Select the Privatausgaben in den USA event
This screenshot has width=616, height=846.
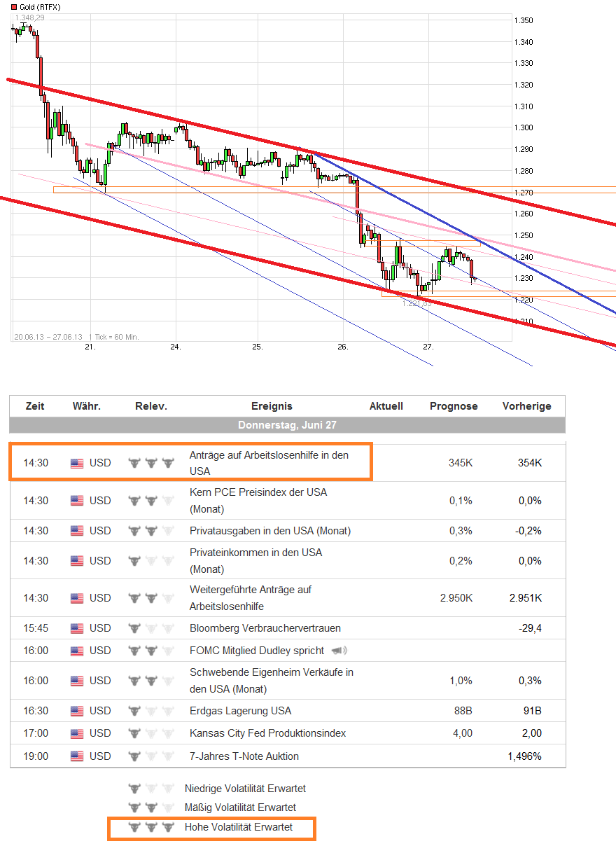[265, 530]
